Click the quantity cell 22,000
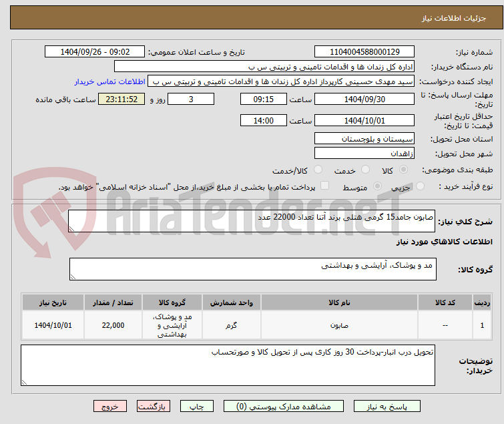This screenshot has height=424, width=504. pos(113,325)
